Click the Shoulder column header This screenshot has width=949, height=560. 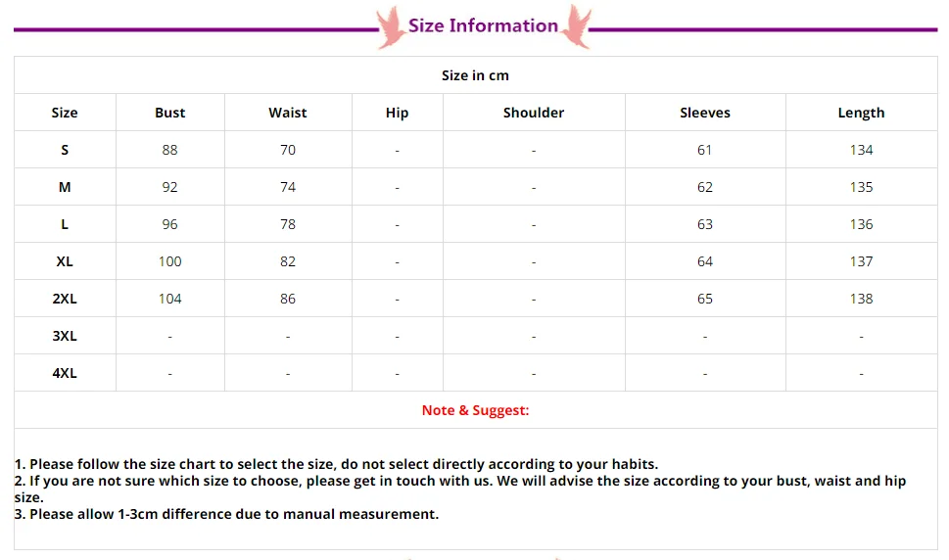534,113
